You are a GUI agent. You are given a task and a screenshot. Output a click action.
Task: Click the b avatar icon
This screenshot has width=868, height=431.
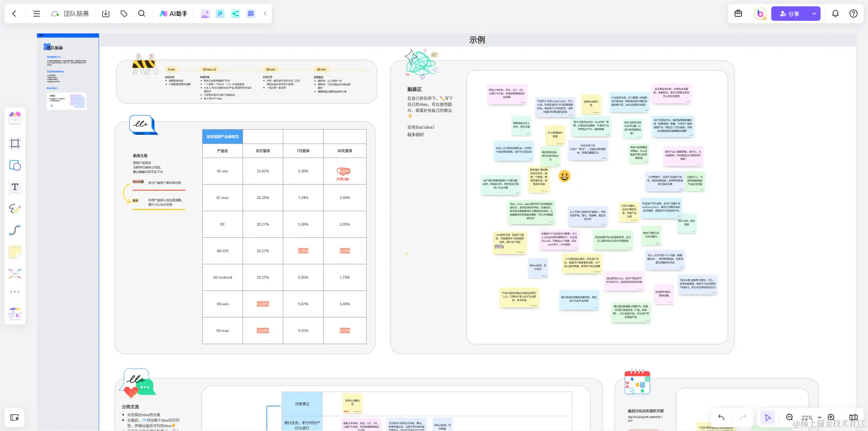pos(760,14)
